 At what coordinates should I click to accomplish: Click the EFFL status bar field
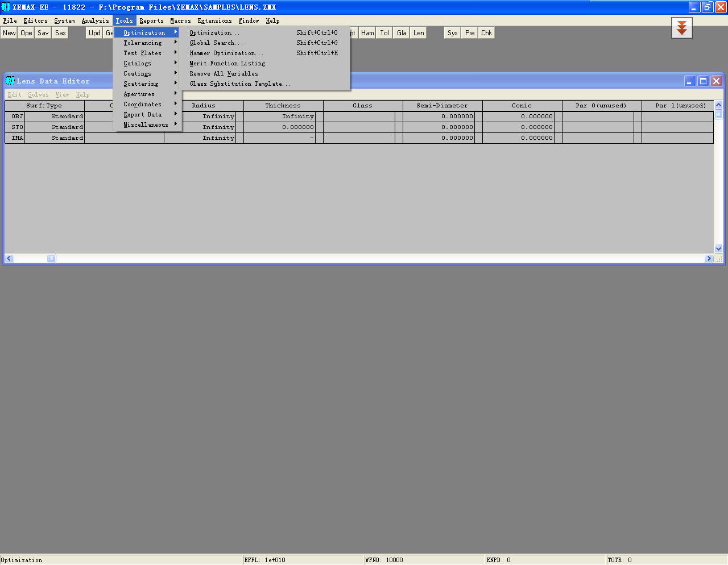[303, 560]
